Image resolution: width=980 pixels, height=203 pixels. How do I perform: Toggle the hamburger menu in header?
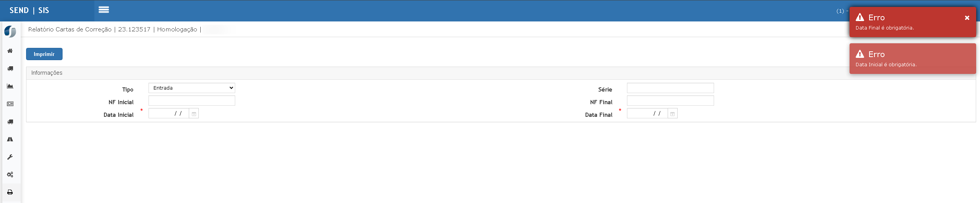click(x=104, y=10)
